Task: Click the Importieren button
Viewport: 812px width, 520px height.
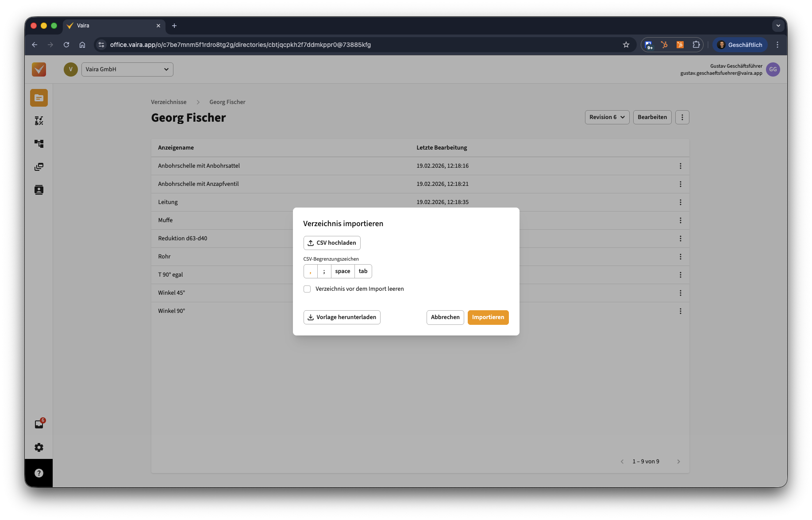Action: click(x=488, y=317)
